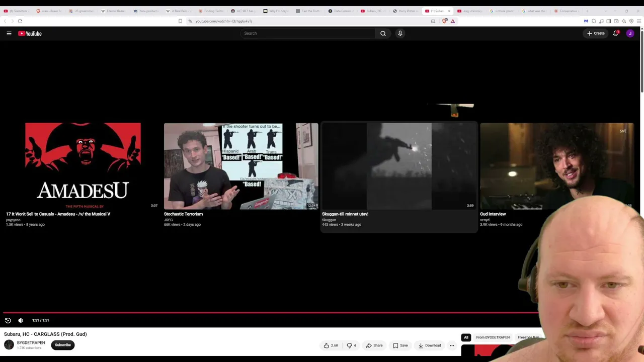Play the Stochastic Terrorism video thumbnail

241,166
